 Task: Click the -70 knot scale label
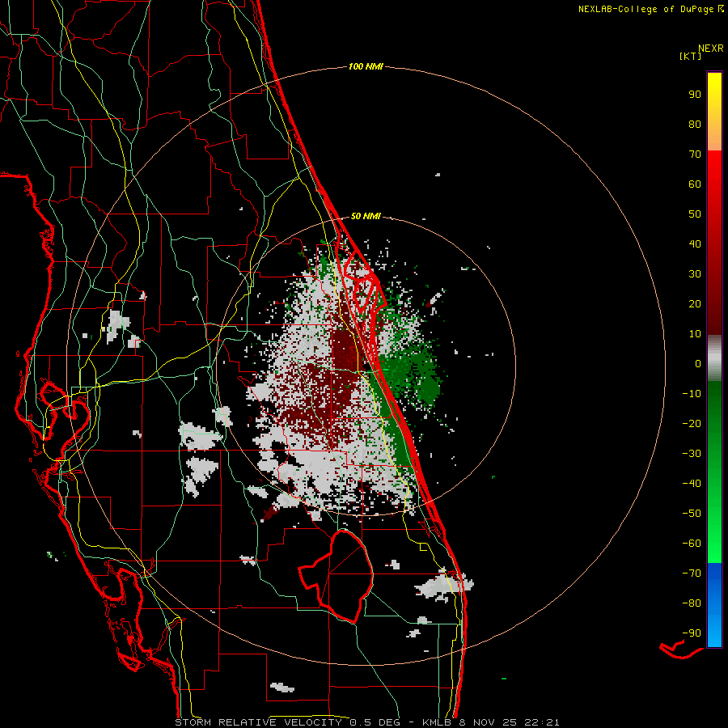(692, 573)
